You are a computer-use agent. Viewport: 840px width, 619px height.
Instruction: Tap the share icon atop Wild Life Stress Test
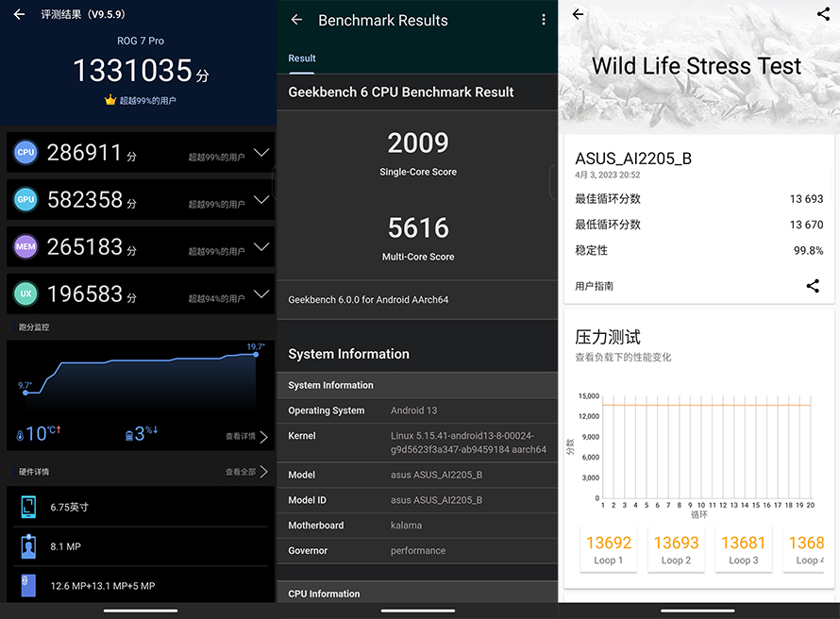[823, 14]
